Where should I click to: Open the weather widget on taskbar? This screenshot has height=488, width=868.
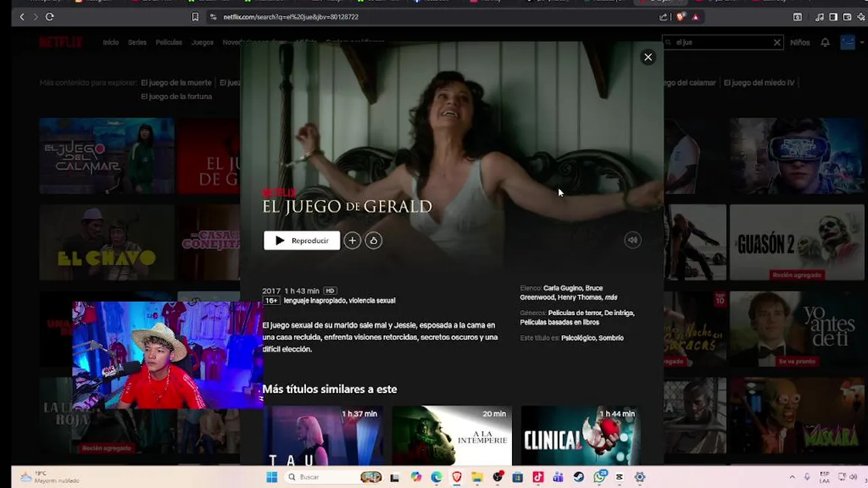click(x=50, y=477)
